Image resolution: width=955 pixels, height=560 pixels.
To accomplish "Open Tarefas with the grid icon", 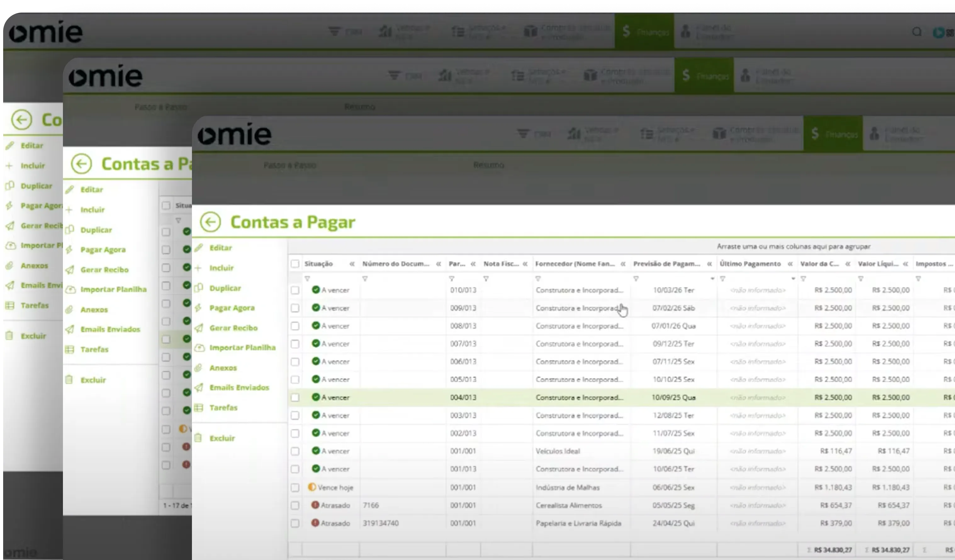I will click(200, 408).
